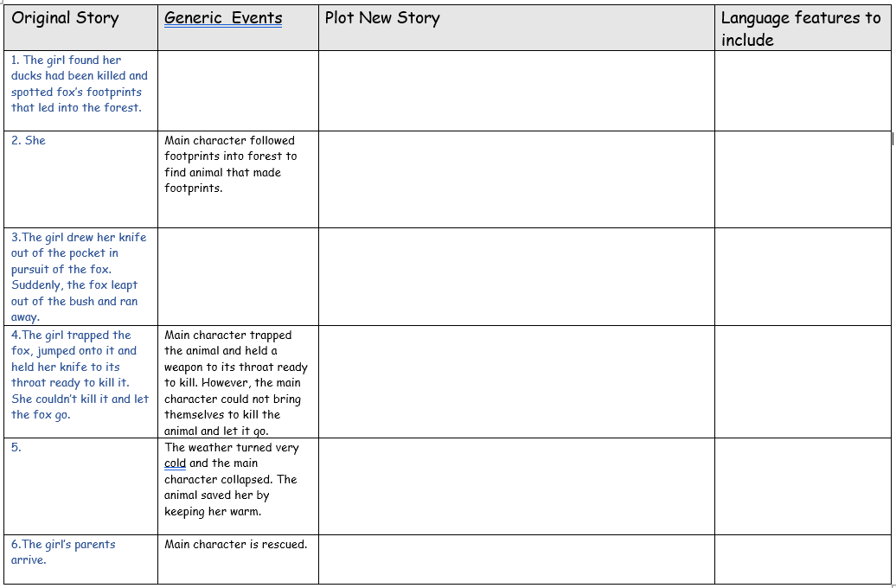This screenshot has height=588, width=896.
Task: Click the underlined 'Generic Events' header
Action: coord(223,18)
